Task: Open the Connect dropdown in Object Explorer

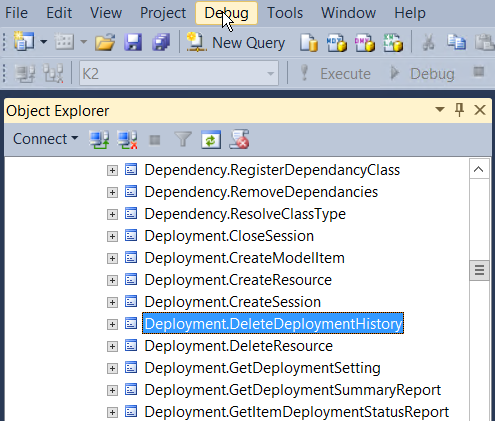Action: [45, 139]
